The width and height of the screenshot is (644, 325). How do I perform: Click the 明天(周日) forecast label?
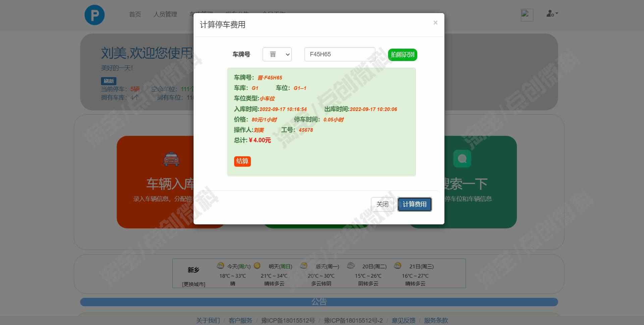(280, 267)
